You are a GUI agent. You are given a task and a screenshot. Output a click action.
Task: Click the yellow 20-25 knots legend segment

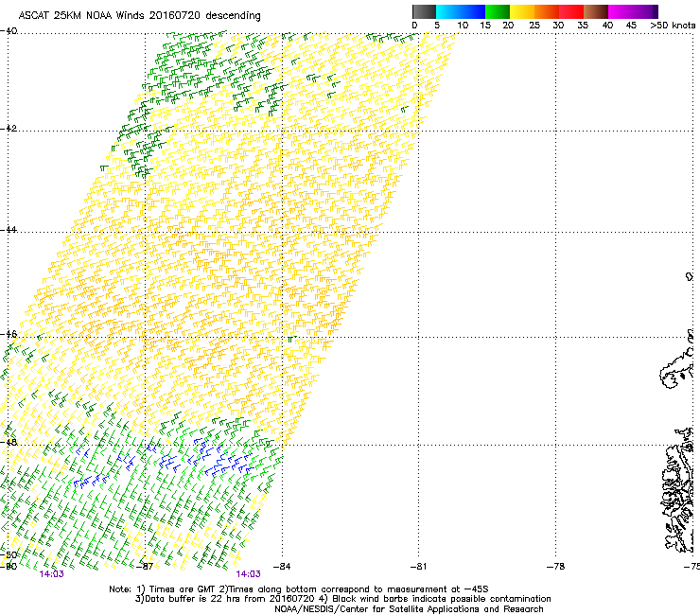point(522,11)
